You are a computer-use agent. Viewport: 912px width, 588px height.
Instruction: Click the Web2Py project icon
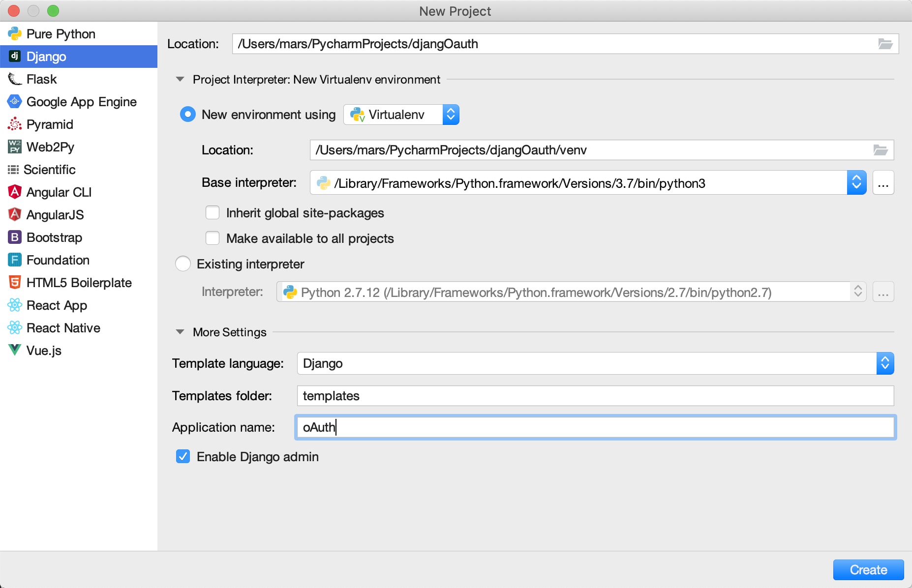click(15, 147)
